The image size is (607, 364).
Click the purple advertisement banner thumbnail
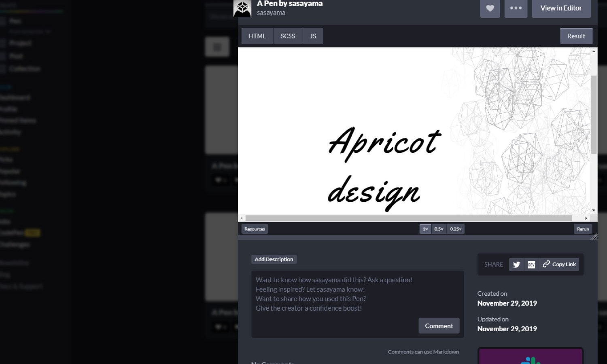531,356
